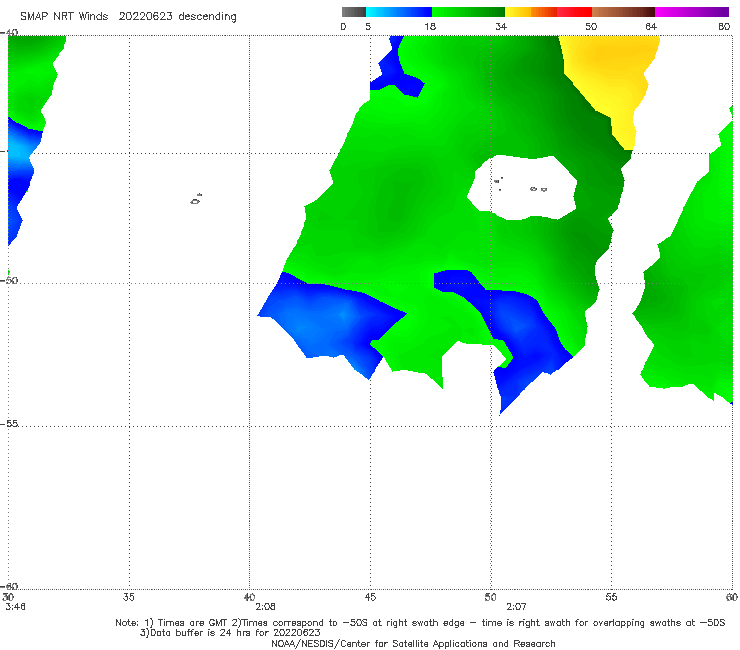Pick the cyan-to-blue segment of the color bar

[399, 12]
